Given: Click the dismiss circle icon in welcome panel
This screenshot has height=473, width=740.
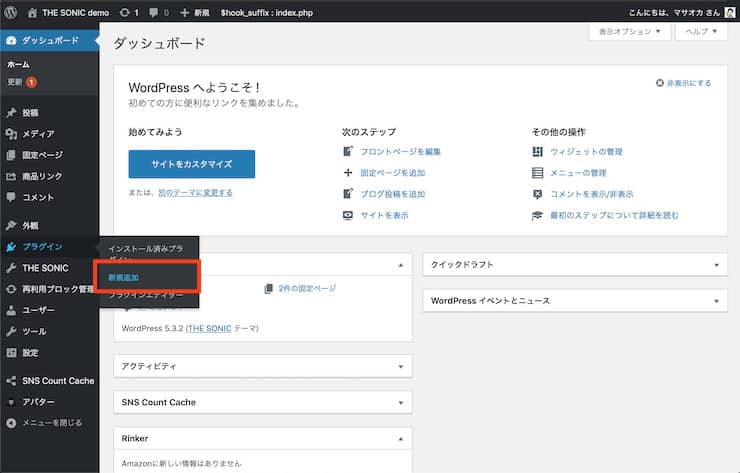Looking at the screenshot, I should tap(660, 83).
